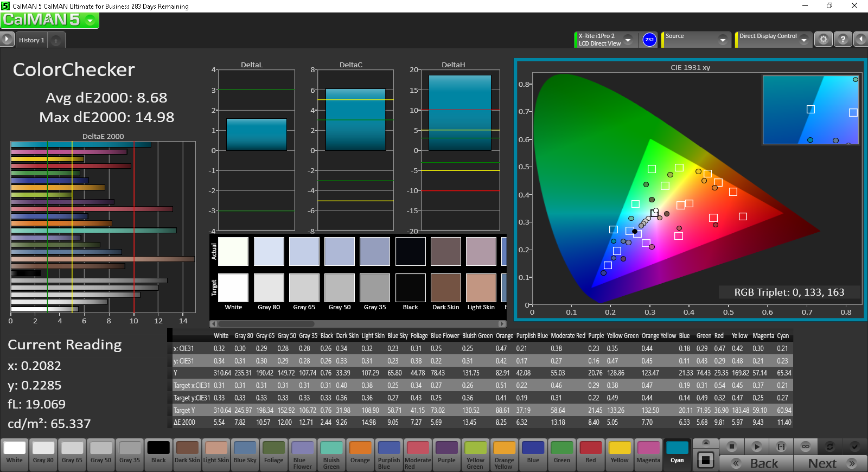The width and height of the screenshot is (868, 472).
Task: Switch to History 1 tab
Action: [x=31, y=40]
